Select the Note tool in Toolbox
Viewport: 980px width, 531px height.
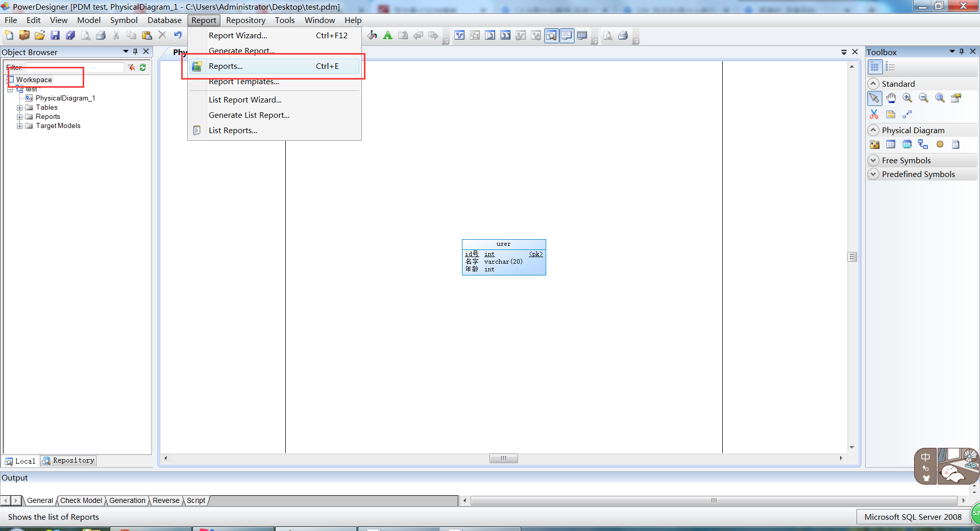(x=891, y=114)
